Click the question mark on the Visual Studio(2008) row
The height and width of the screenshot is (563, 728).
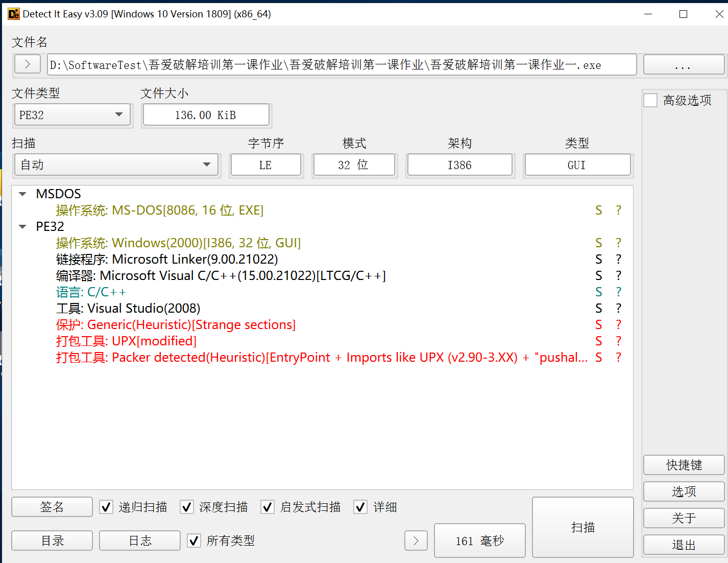(x=618, y=309)
